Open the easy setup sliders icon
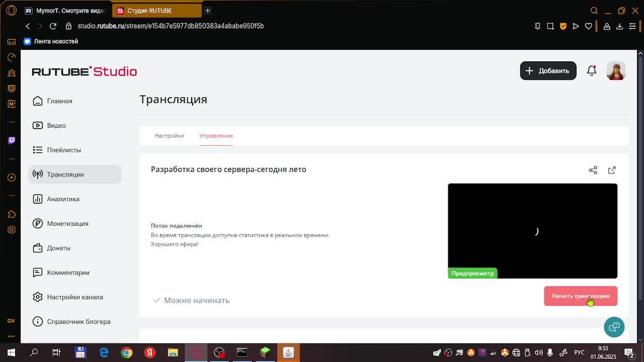 (632, 26)
